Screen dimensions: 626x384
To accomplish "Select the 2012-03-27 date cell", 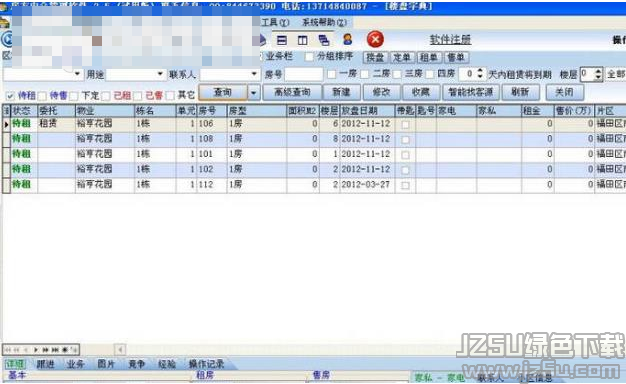I will coord(367,185).
